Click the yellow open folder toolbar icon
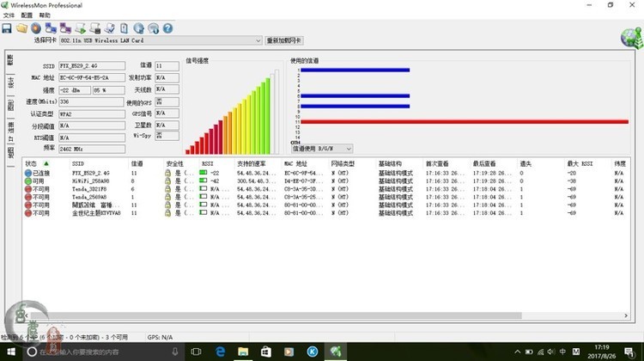Viewport: 644px width, 361px height. pyautogui.click(x=21, y=28)
